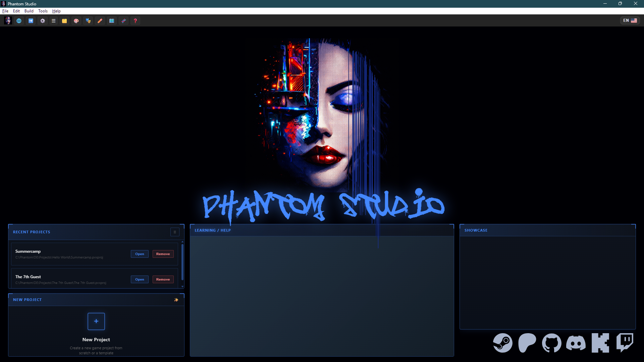Click the theater masks icon in the toolbar

click(88, 20)
